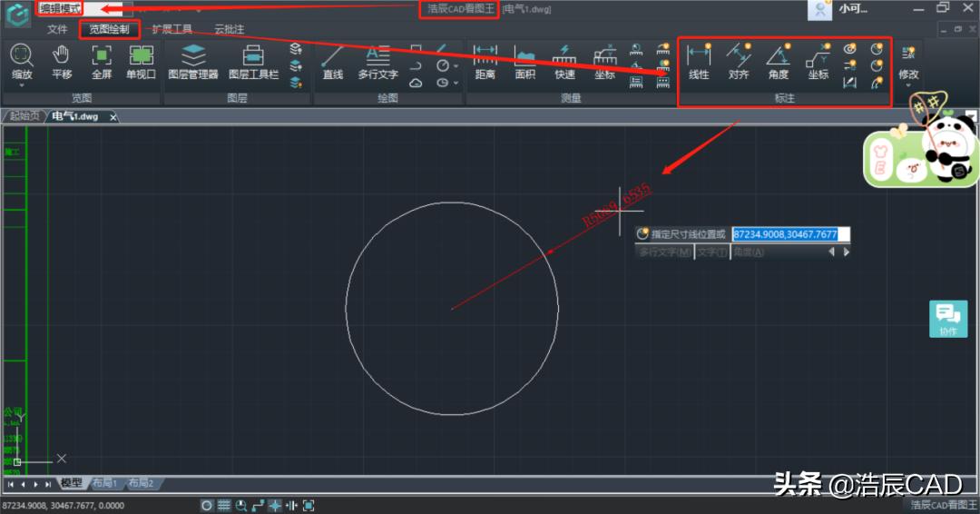Click the 快速 quick measure tool
Screen dimensions: 980x514
(564, 61)
